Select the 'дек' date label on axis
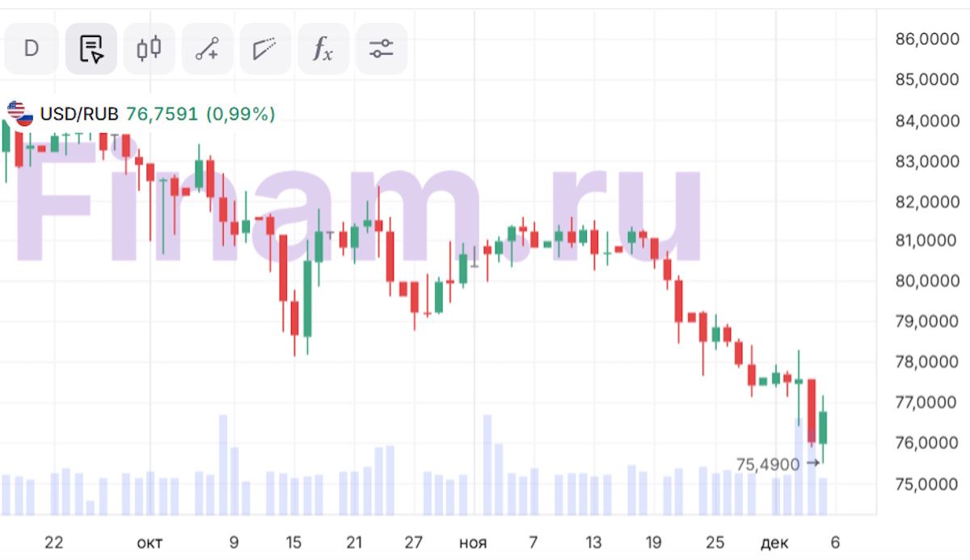970x560 pixels. 774,543
